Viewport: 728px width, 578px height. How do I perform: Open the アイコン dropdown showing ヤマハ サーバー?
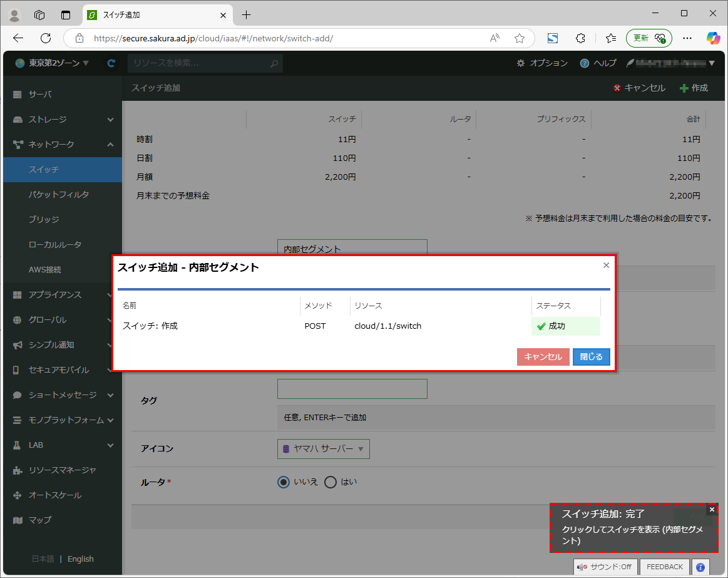(x=323, y=449)
